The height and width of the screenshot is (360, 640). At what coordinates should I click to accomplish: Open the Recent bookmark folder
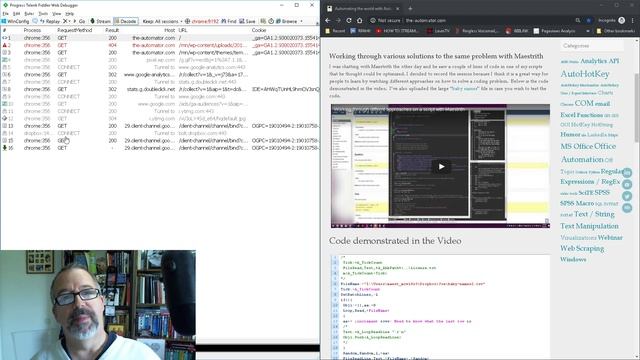(336, 31)
